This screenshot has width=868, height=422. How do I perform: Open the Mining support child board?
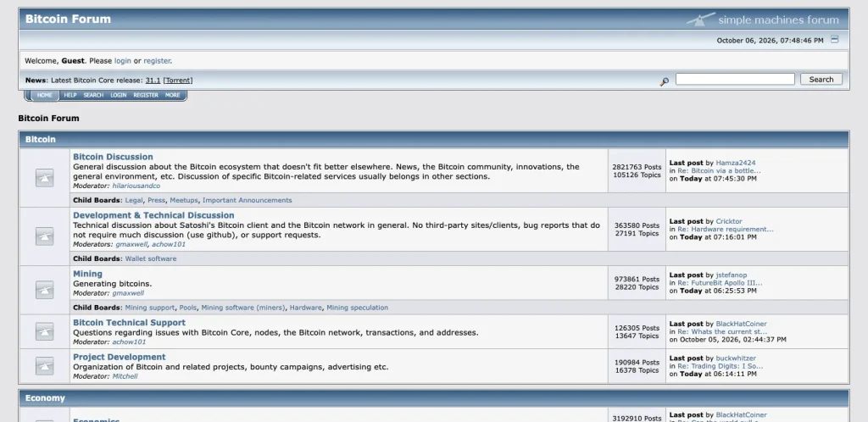[x=150, y=308]
